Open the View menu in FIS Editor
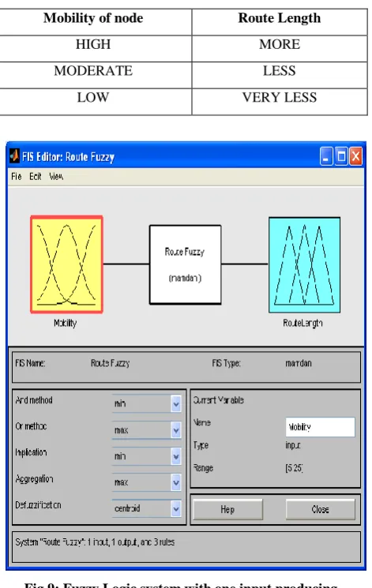Viewport: 372px width, 588px height. pyautogui.click(x=56, y=176)
